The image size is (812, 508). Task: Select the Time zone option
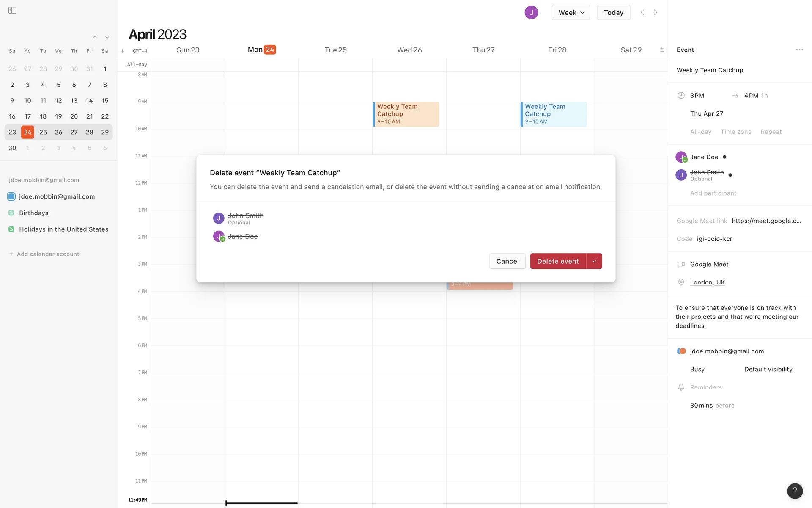tap(736, 132)
